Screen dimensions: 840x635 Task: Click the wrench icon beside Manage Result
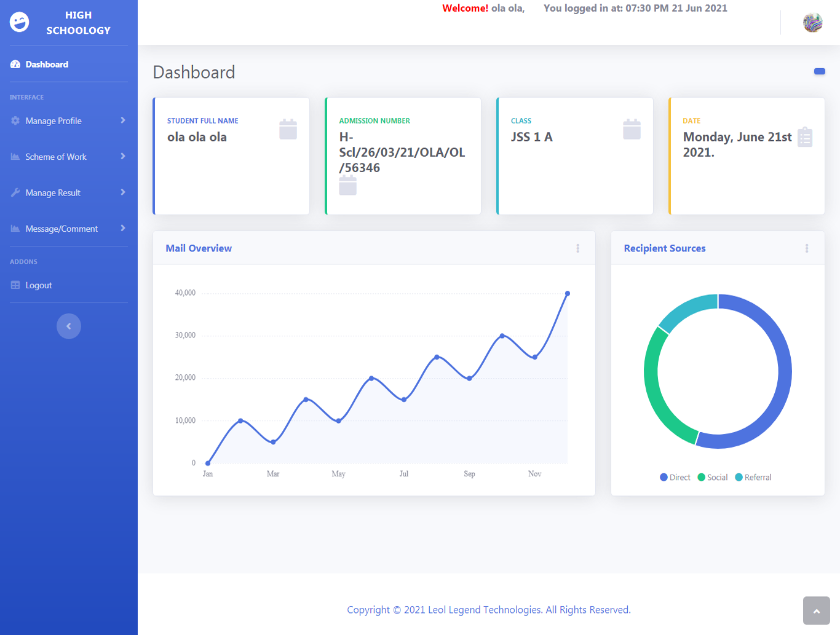click(x=15, y=193)
